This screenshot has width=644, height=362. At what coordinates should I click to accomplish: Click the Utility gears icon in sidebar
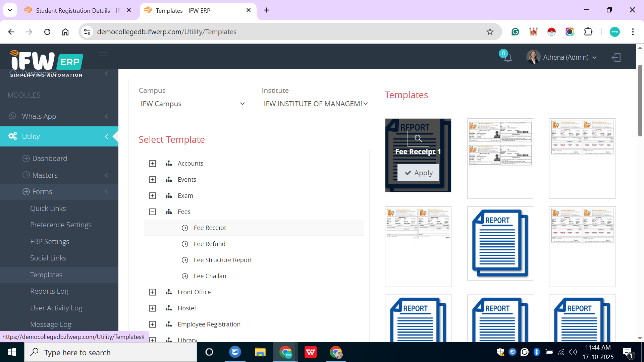[13, 136]
